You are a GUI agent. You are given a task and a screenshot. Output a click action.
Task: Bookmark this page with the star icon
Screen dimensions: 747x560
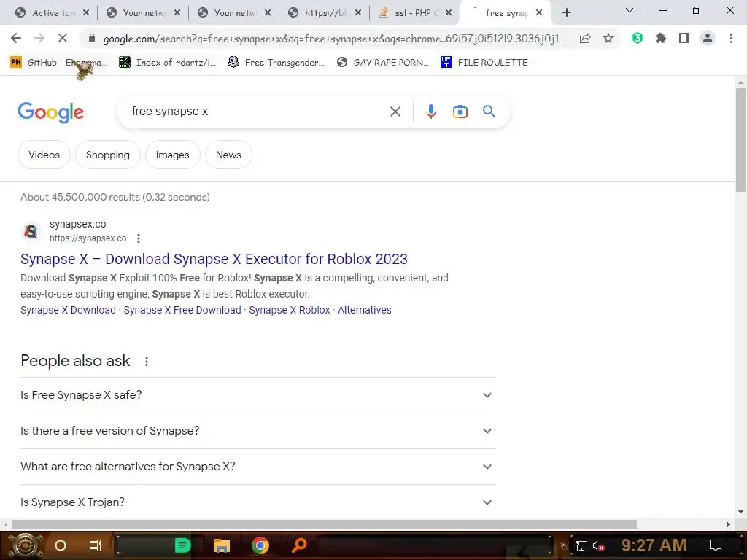coord(608,38)
